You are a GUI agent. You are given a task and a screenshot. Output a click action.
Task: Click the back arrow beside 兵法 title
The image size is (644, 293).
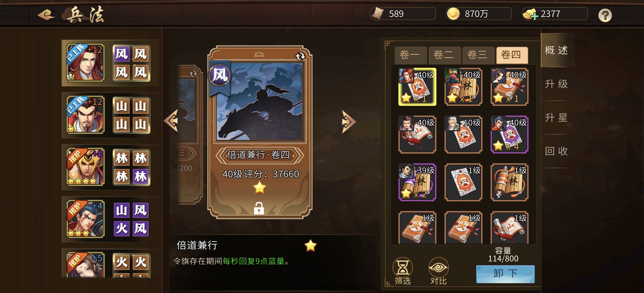[x=47, y=15]
